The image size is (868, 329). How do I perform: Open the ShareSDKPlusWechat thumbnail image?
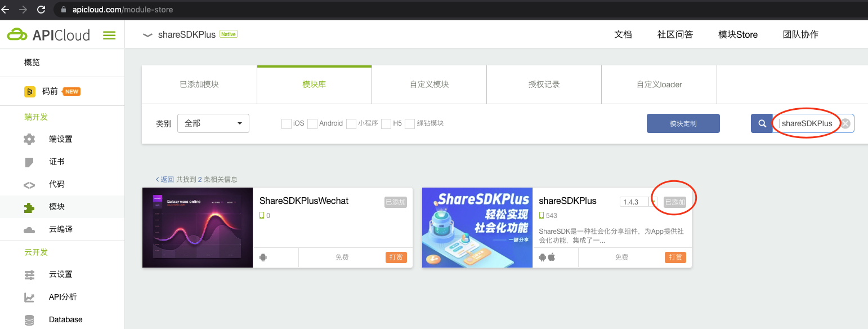198,228
